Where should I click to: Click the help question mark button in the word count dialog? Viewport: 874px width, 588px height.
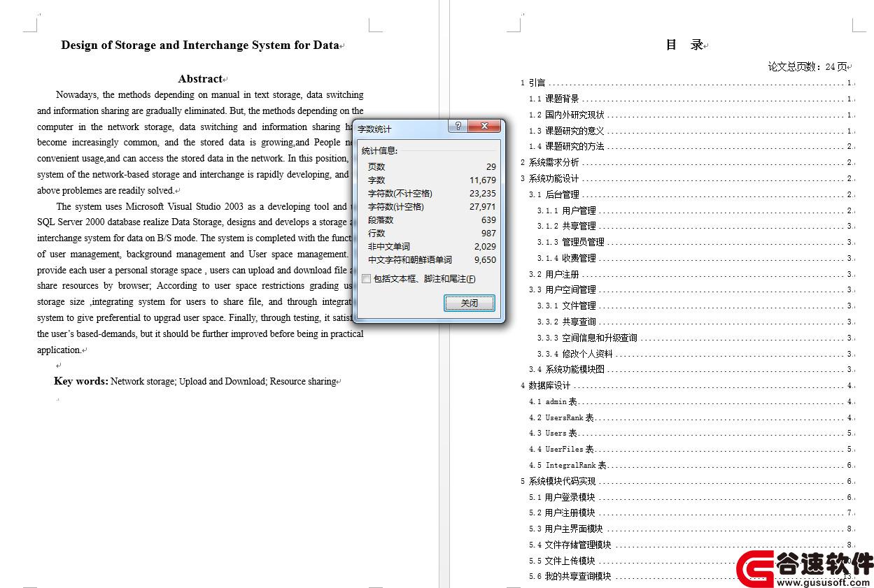coord(458,126)
